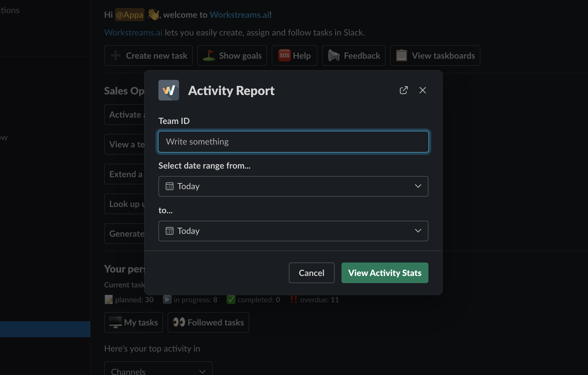This screenshot has height=375, width=588.
Task: Expand the from-date Today dropdown chevron
Action: pos(418,186)
